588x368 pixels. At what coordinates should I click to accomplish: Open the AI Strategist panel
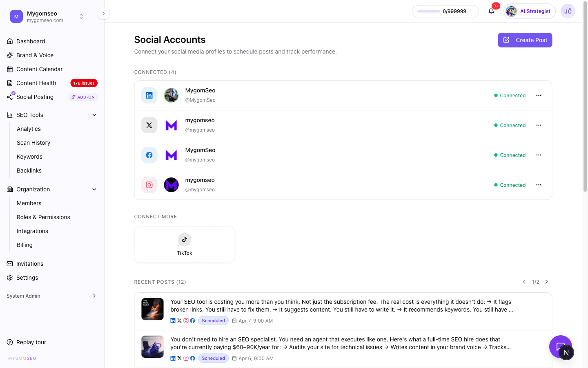pyautogui.click(x=529, y=11)
